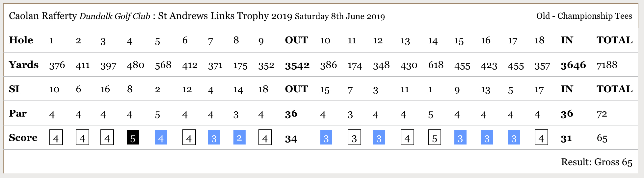The height and width of the screenshot is (178, 644).
Task: Click the total yardage 7188
Action: coord(607,65)
